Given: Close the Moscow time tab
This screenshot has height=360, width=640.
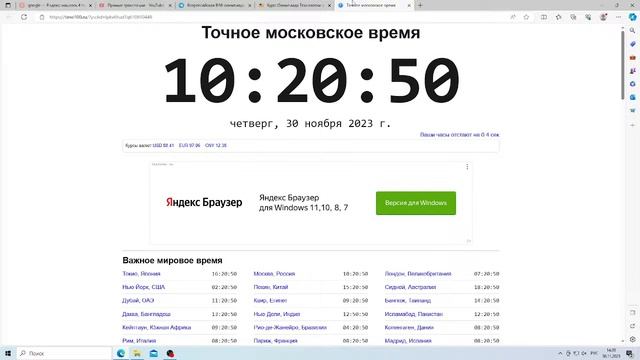Looking at the screenshot, I should click(x=409, y=5).
